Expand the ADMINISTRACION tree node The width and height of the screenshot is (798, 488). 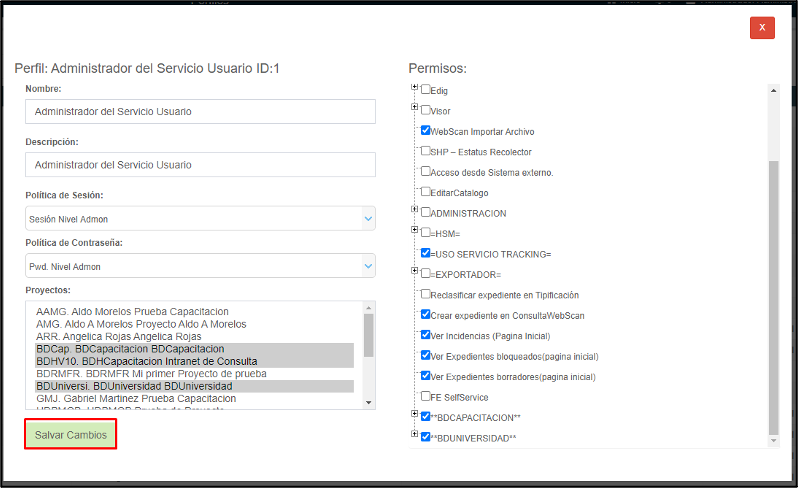tap(414, 212)
